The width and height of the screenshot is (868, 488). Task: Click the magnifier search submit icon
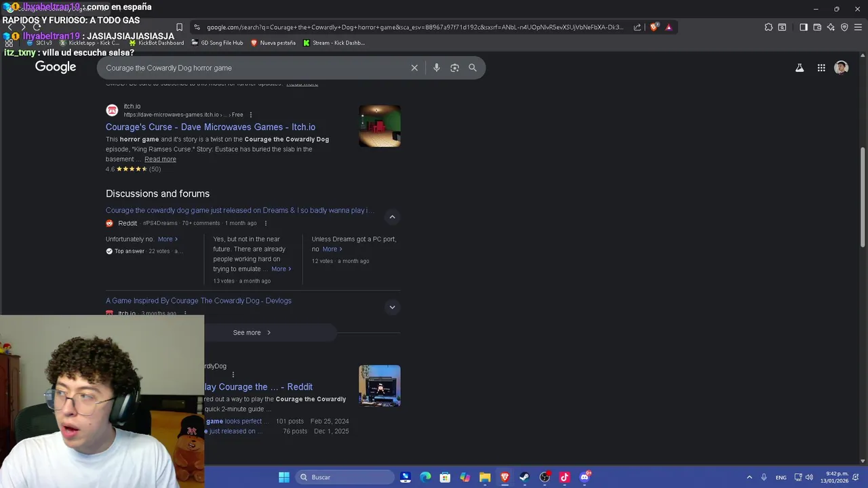coord(473,68)
